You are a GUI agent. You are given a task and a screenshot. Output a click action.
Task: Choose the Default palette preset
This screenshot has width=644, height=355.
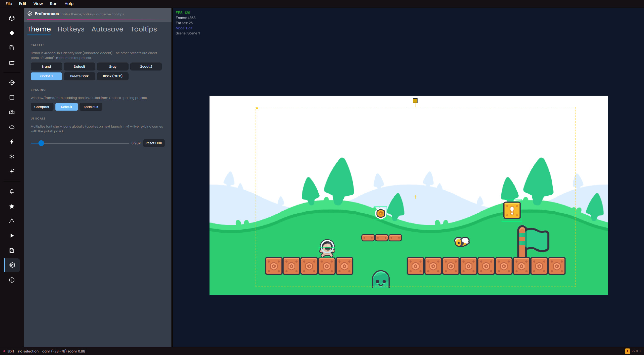[79, 66]
